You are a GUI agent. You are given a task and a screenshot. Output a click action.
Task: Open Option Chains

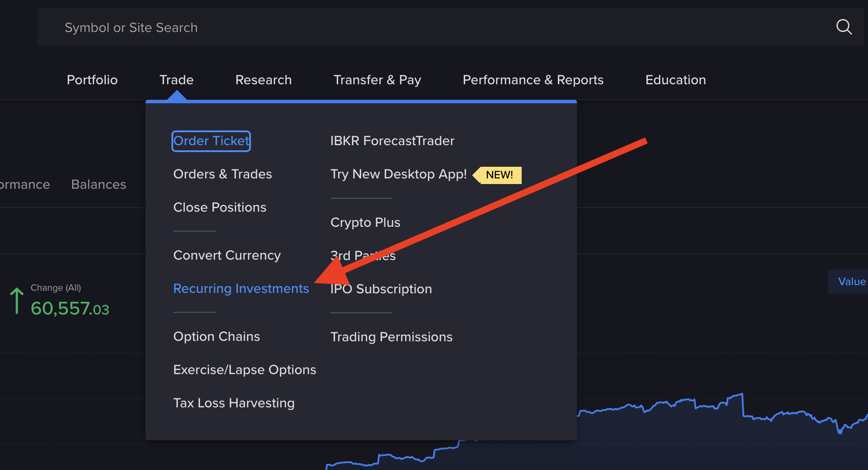pos(216,337)
